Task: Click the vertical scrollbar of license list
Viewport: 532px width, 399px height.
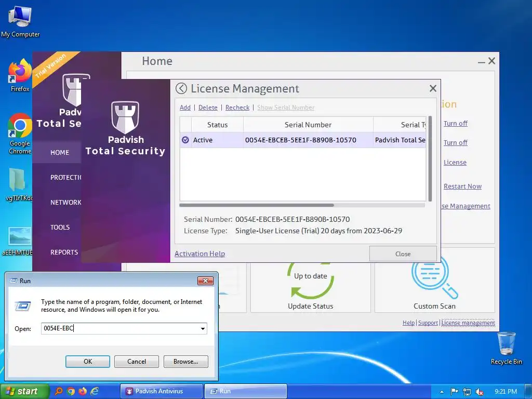Action: [x=430, y=158]
